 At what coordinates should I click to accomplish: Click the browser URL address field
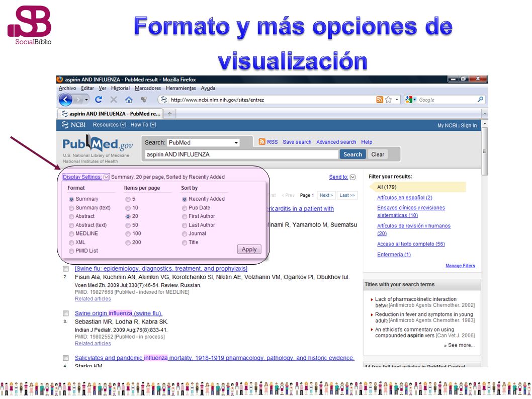click(268, 100)
